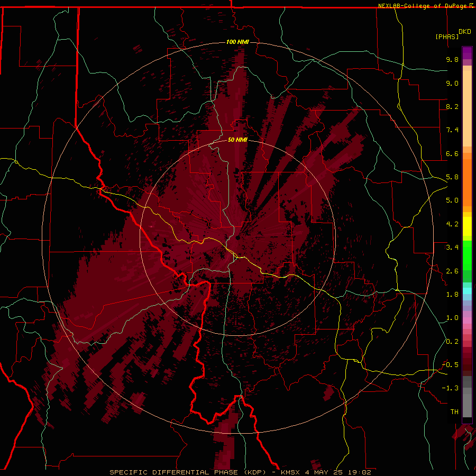Click the 1.8 legend value

(452, 295)
